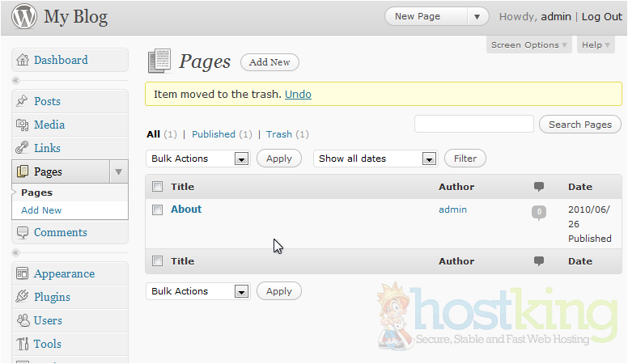
Task: Check the About page checkbox
Action: click(x=158, y=210)
